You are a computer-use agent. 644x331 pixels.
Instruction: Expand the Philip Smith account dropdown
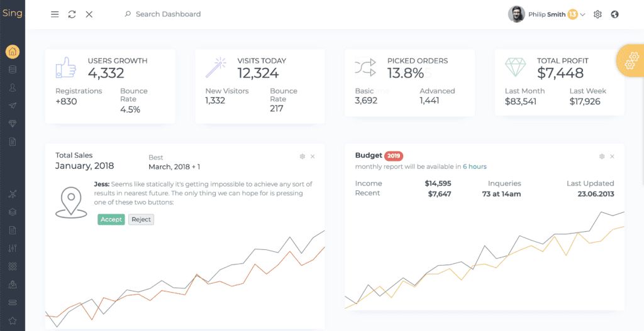[x=582, y=14]
